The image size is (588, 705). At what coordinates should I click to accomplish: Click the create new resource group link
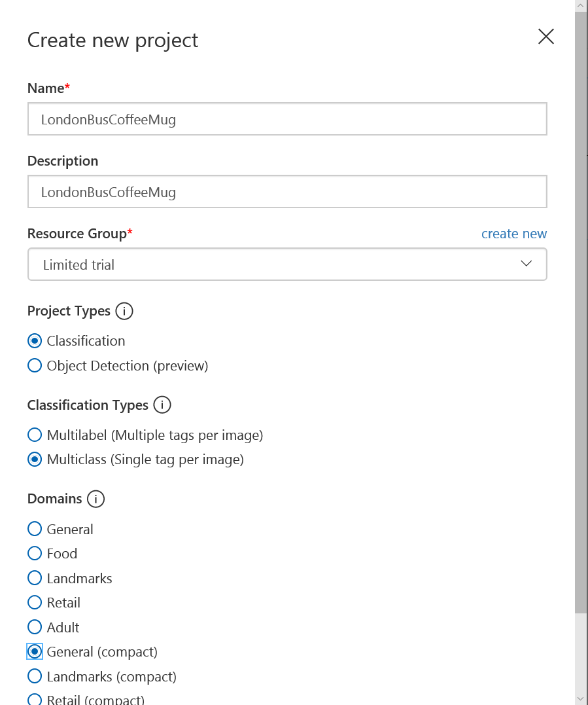514,234
